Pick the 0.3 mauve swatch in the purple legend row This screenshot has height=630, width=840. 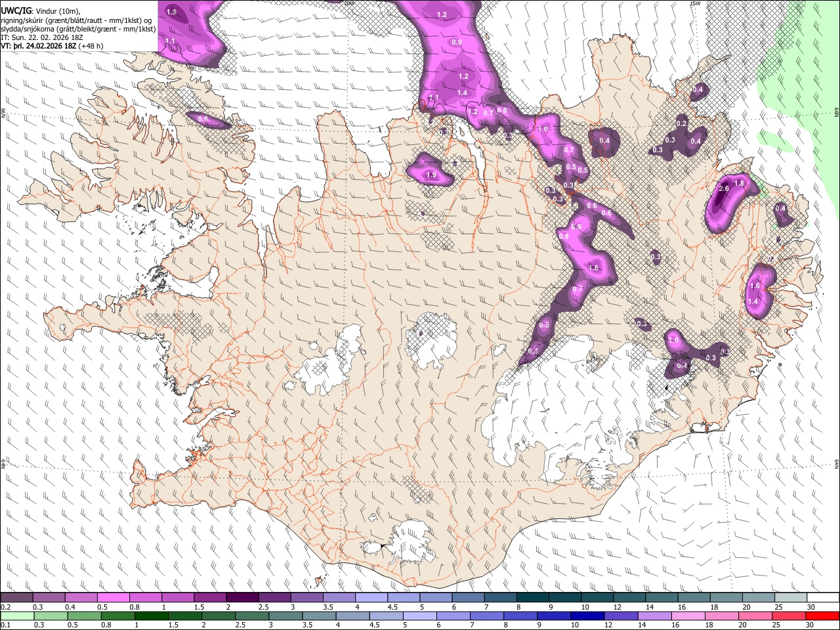[x=49, y=598]
